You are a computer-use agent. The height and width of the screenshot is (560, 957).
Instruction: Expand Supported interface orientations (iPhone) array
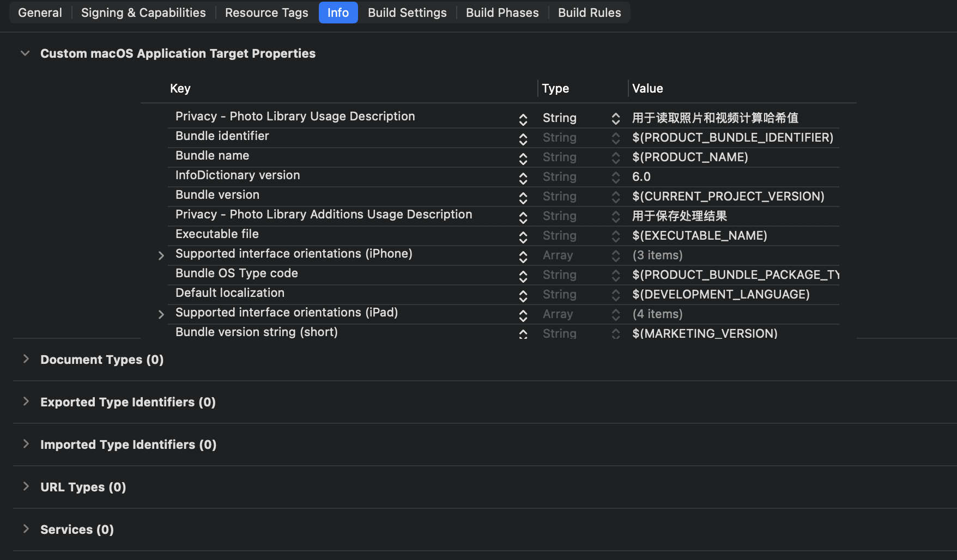161,255
